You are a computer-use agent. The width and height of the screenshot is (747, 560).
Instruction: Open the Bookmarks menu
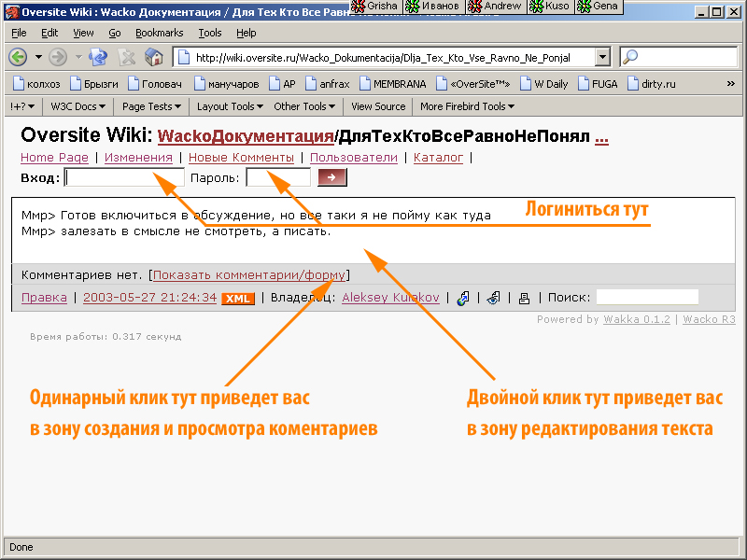point(159,33)
